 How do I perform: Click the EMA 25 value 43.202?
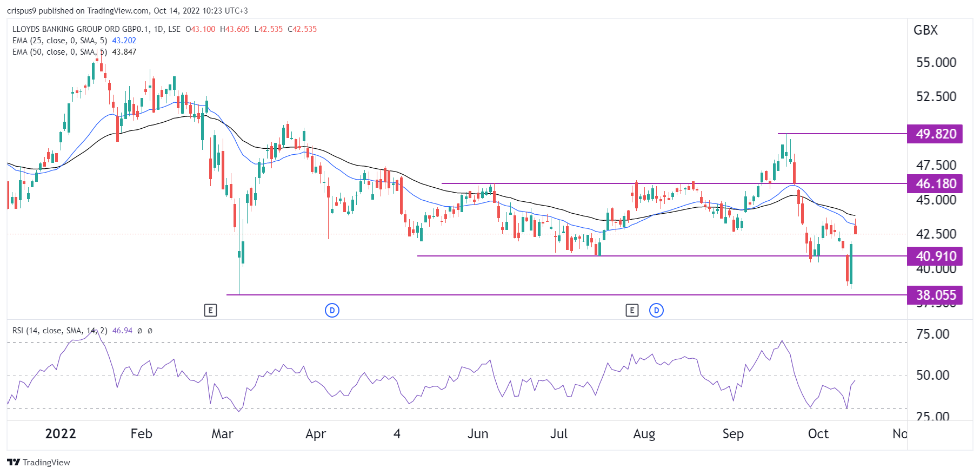124,41
